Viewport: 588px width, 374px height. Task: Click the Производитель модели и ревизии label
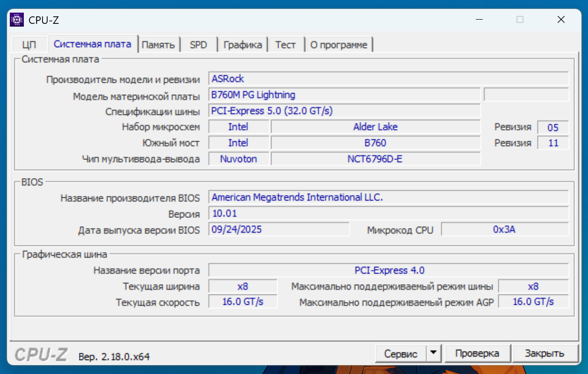pyautogui.click(x=123, y=80)
